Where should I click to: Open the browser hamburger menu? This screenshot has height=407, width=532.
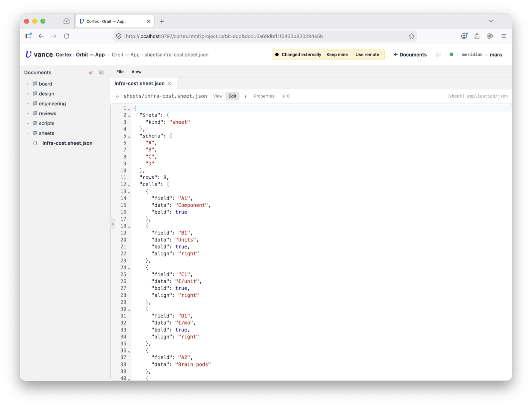(x=503, y=36)
